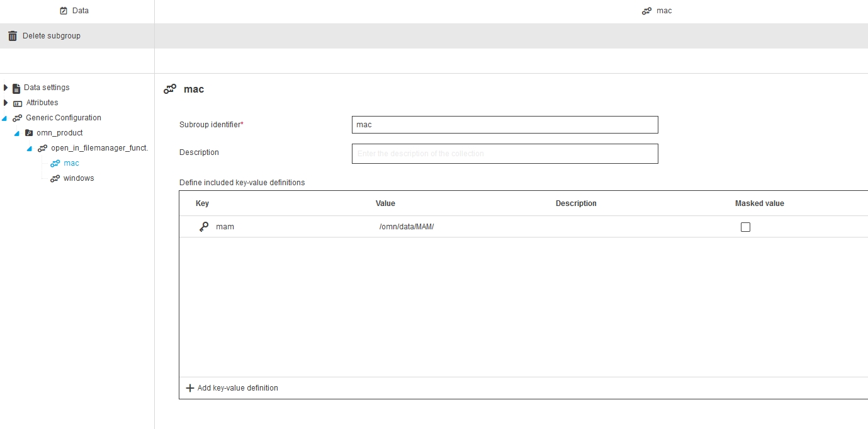Collapse the Generic Configuration node

(x=5, y=118)
